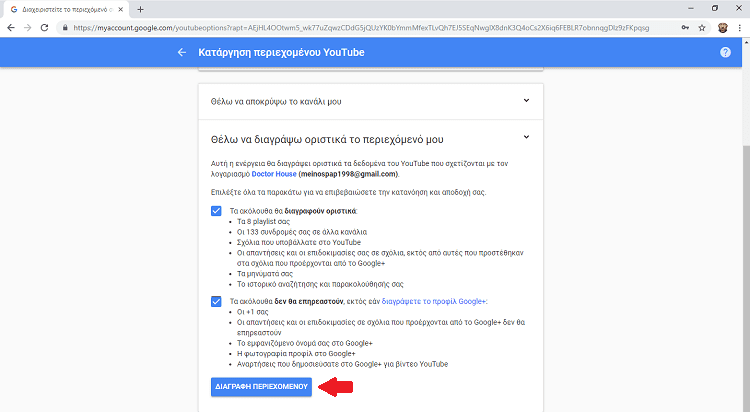Uncheck the 'θα διαγραφούν οριστικά' checkbox
The image size is (750, 412).
click(x=216, y=211)
